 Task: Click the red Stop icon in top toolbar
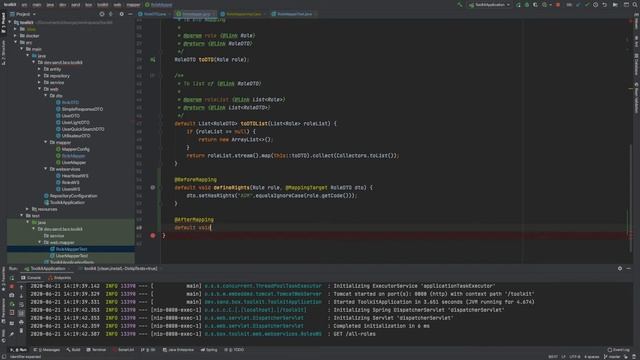pyautogui.click(x=558, y=5)
